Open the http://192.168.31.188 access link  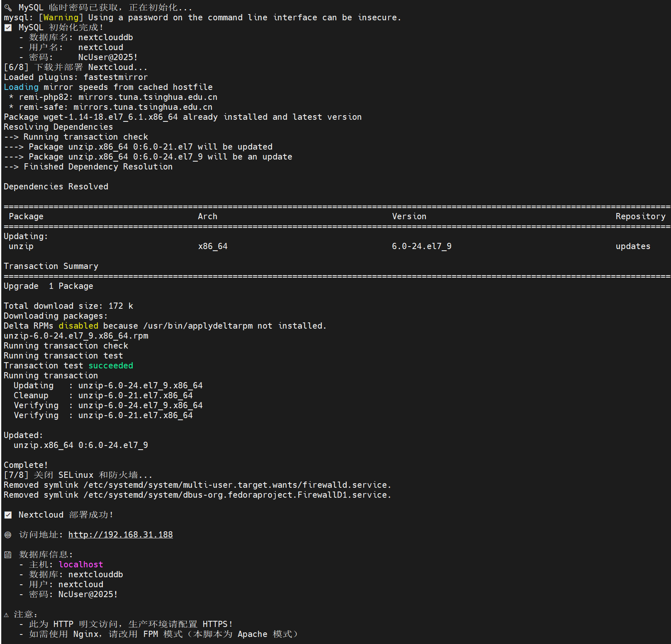121,535
